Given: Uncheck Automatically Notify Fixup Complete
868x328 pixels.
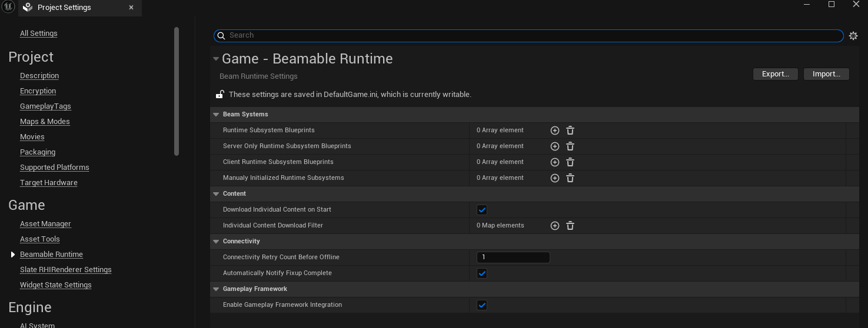Looking at the screenshot, I should coord(482,273).
